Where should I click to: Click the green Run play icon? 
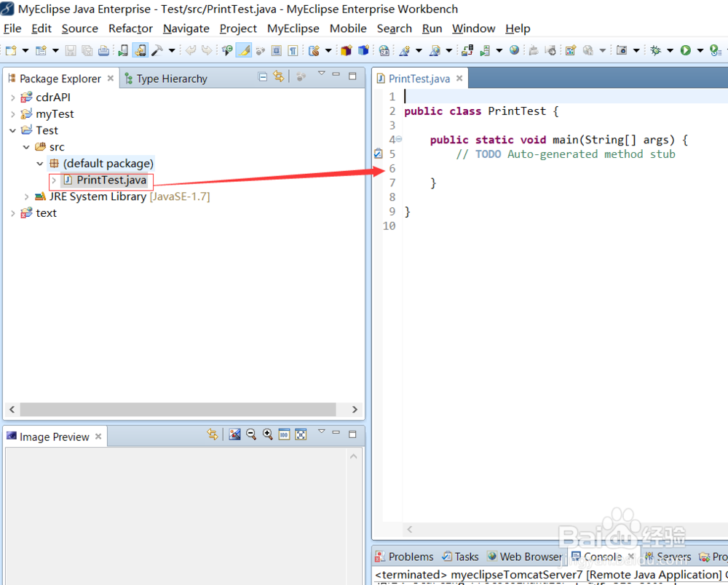coord(686,50)
